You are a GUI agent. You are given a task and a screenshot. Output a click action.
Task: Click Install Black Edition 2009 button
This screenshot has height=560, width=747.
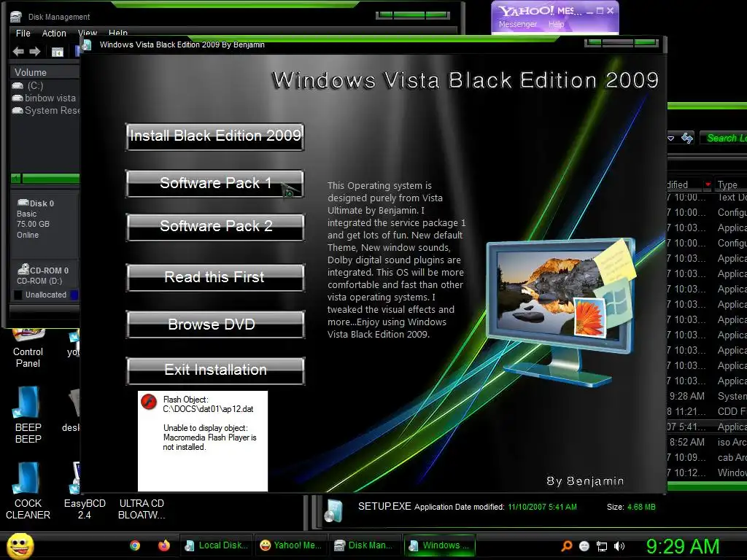click(215, 137)
